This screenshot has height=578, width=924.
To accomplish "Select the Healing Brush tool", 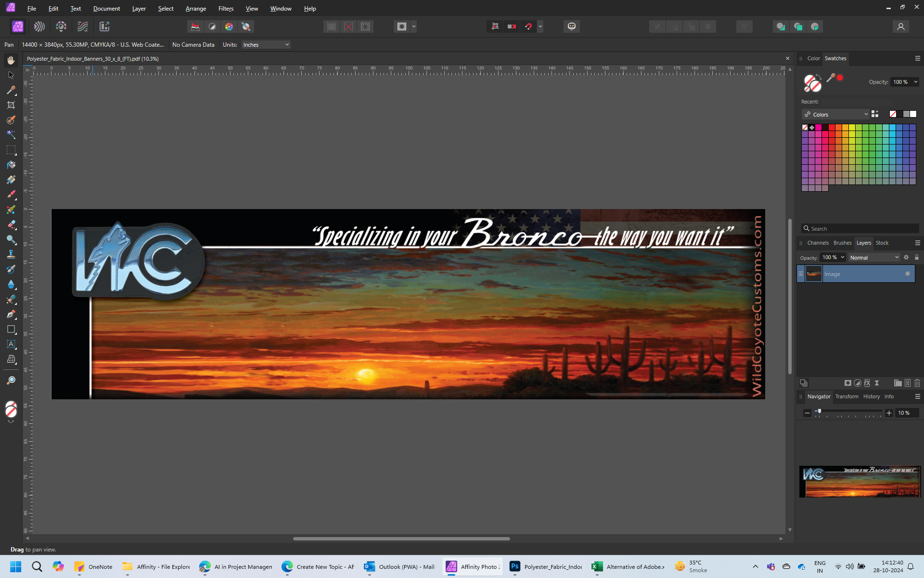I will coord(11,299).
